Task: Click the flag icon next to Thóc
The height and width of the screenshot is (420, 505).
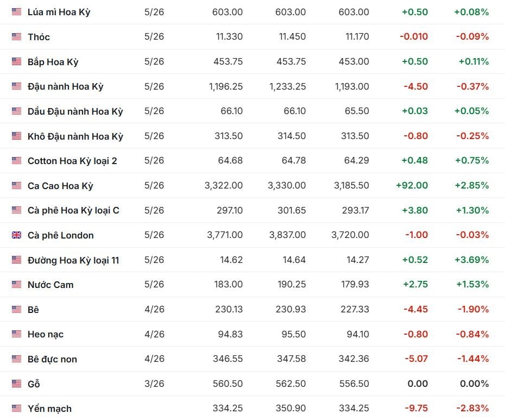Action: [16, 37]
